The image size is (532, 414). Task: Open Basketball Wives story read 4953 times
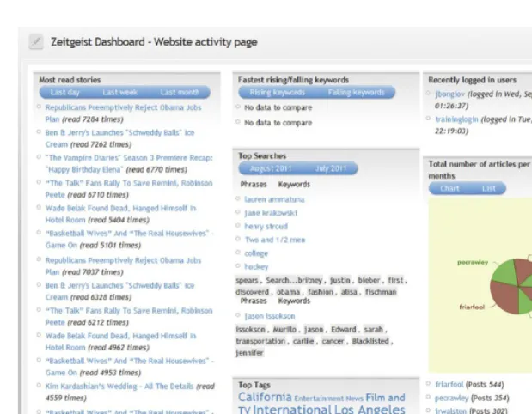click(x=130, y=367)
